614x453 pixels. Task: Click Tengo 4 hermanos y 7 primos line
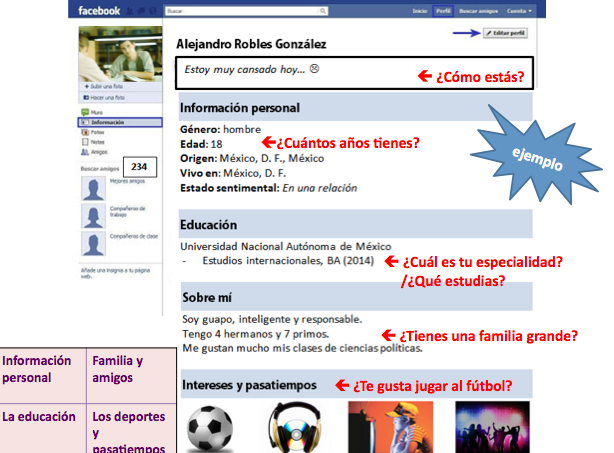click(255, 334)
